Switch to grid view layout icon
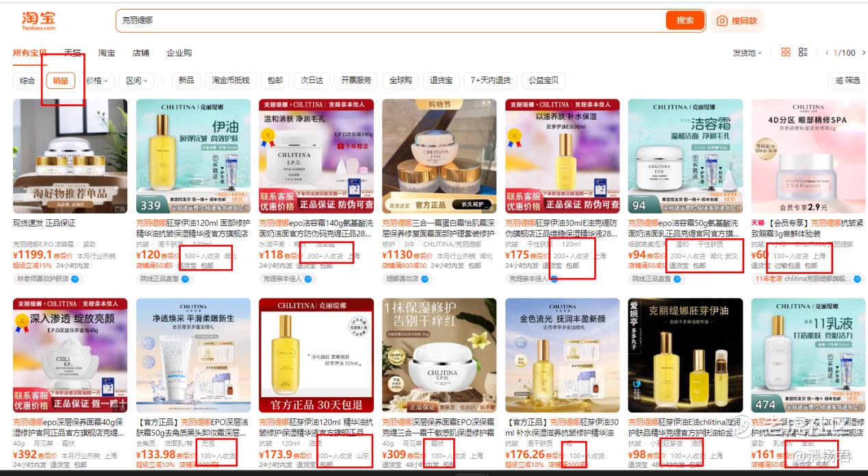868x476 pixels. click(786, 53)
